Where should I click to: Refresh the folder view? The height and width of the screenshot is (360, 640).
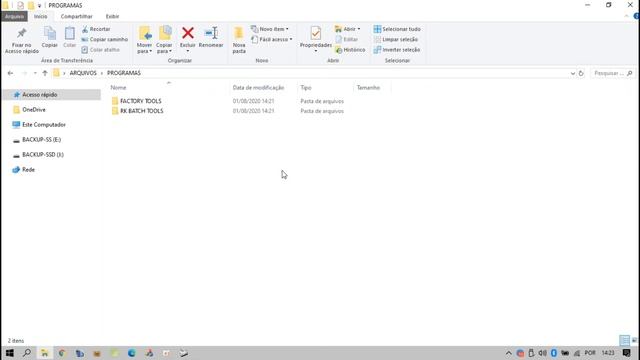581,73
